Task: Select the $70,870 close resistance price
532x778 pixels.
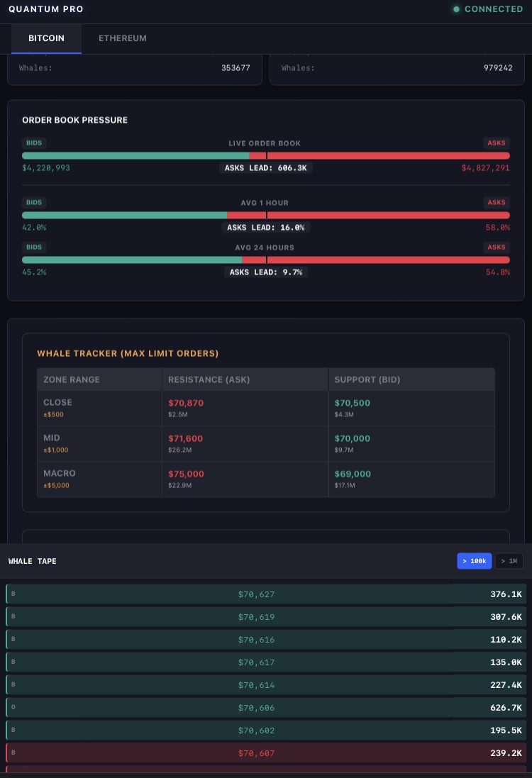Action: 186,403
